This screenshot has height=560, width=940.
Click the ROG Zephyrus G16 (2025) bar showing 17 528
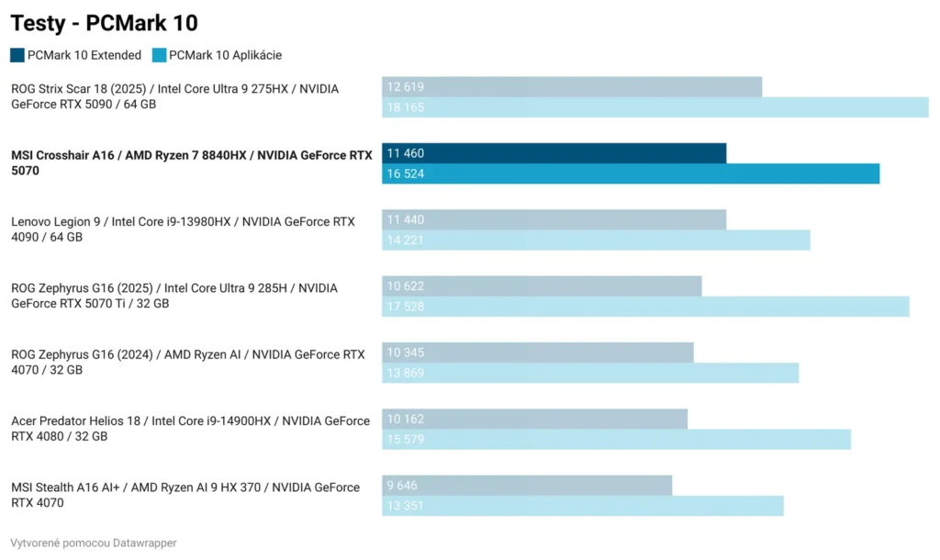click(x=645, y=307)
